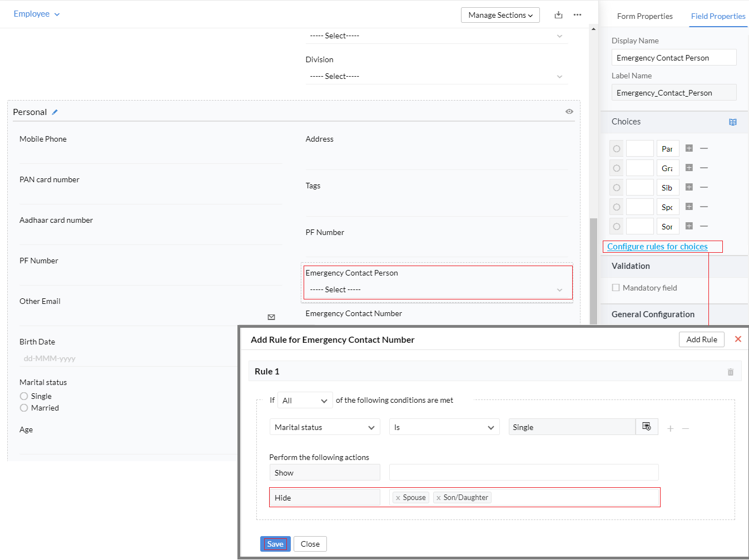Click the Mobile Phone field
Viewport: 749px width, 560px height.
(x=151, y=154)
